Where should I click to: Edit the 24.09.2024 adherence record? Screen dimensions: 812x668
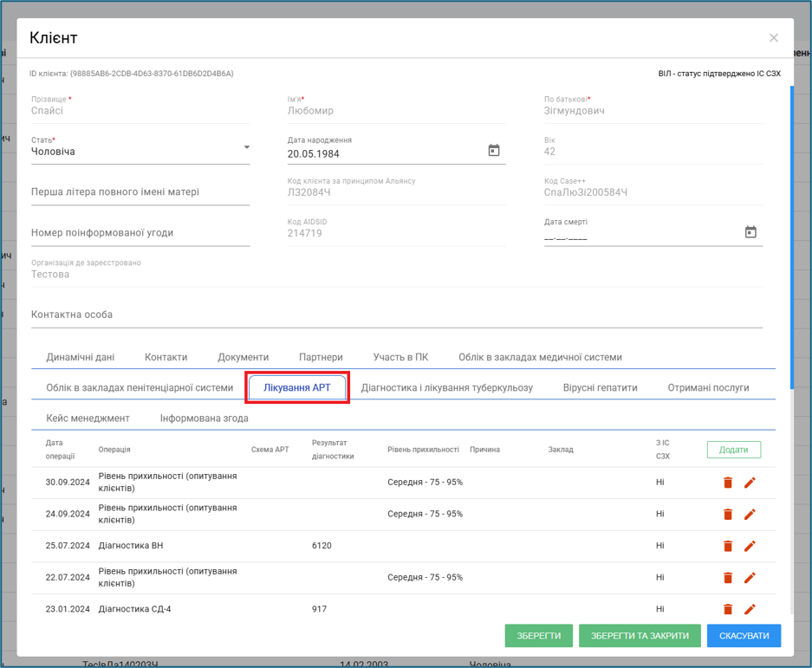click(x=750, y=514)
